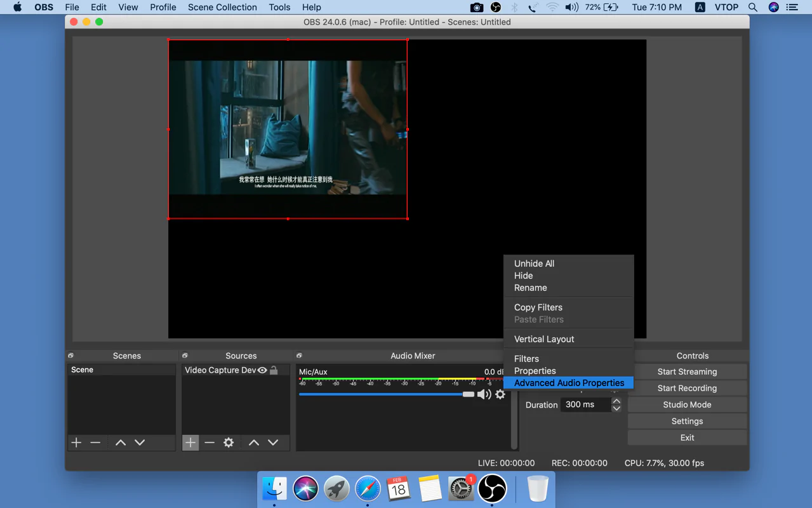Select Unhide All in context menu
This screenshot has height=508, width=812.
[534, 264]
